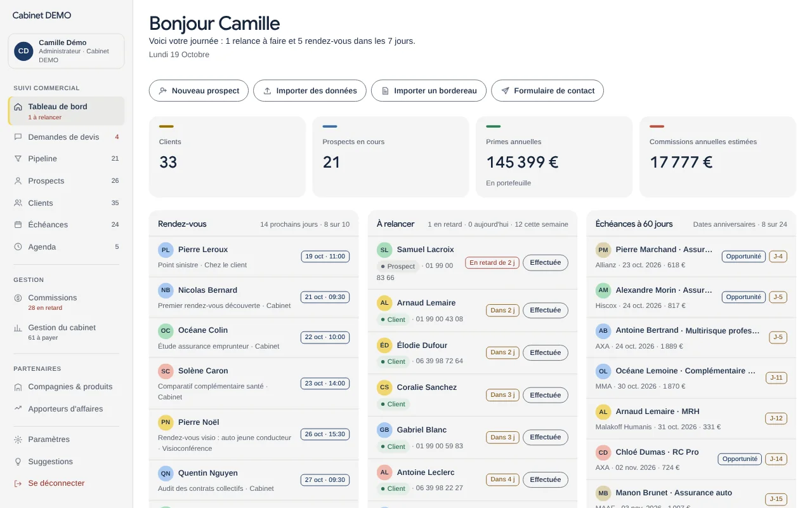Click Océane Colin's OC avatar

click(x=166, y=330)
